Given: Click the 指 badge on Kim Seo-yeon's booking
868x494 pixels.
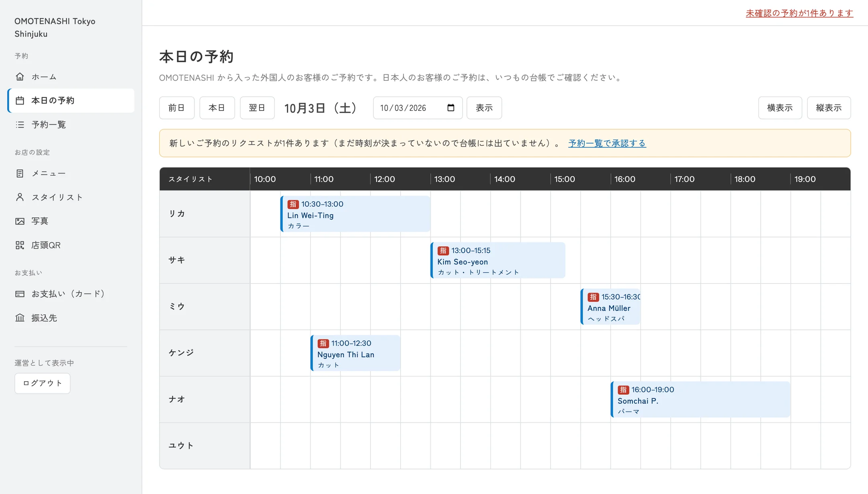Looking at the screenshot, I should click(x=443, y=251).
